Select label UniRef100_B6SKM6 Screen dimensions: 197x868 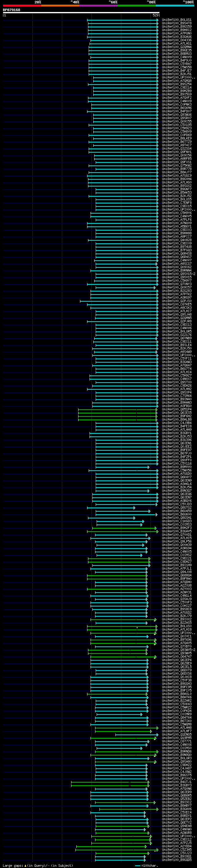[176, 108]
